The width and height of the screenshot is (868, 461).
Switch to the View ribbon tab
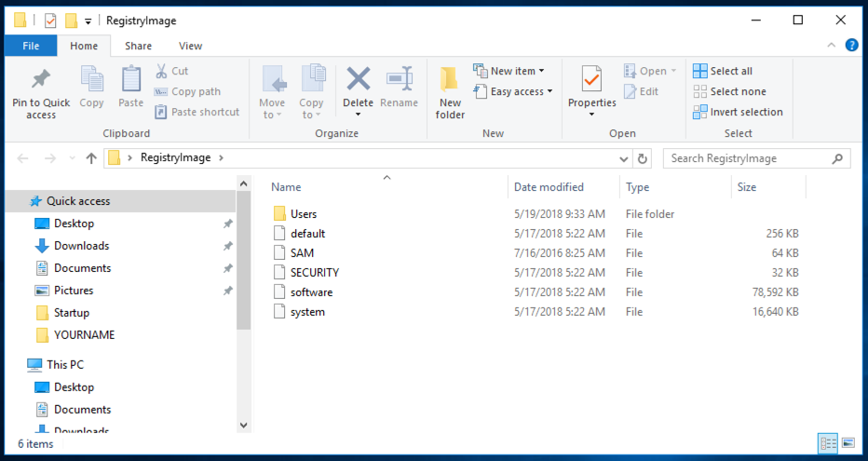click(x=190, y=46)
